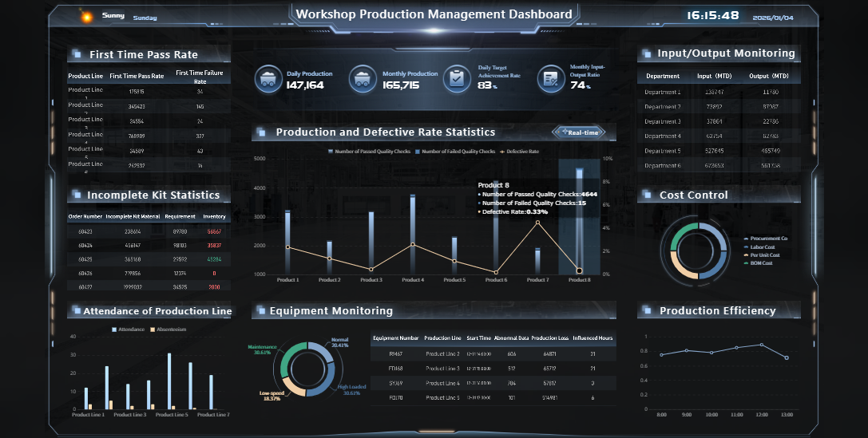Click the Workshop Production Management Dashboard title
The height and width of the screenshot is (438, 868).
pos(434,14)
